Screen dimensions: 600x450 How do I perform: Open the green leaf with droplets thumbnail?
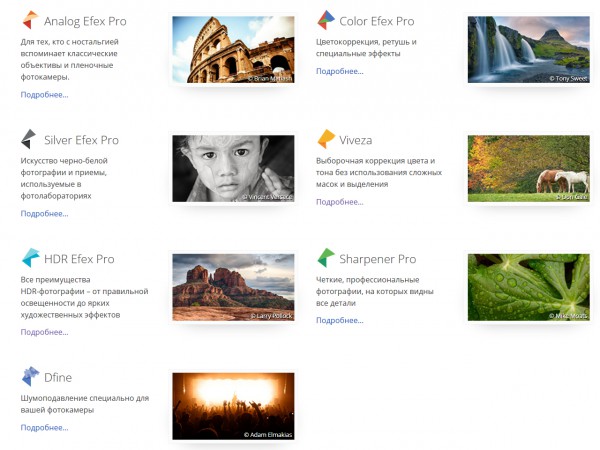coord(528,287)
